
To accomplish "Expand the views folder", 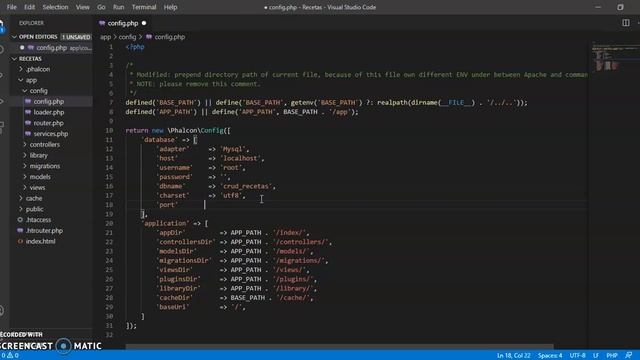I will (x=25, y=187).
